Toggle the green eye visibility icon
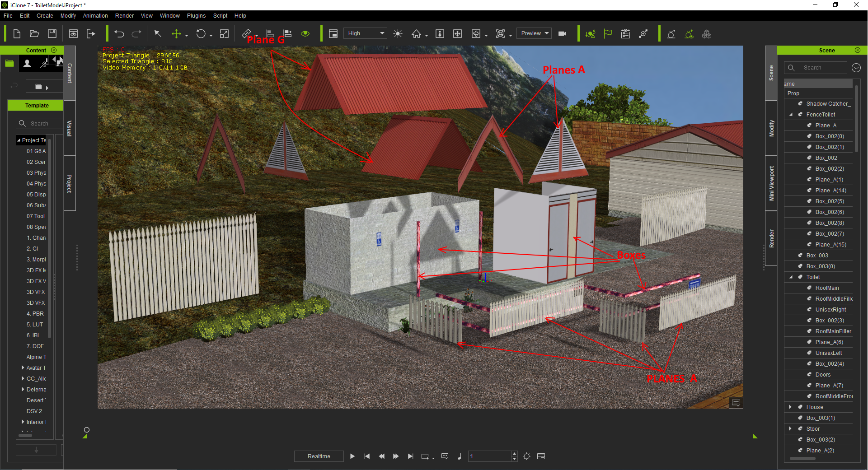The width and height of the screenshot is (868, 470). click(x=305, y=33)
